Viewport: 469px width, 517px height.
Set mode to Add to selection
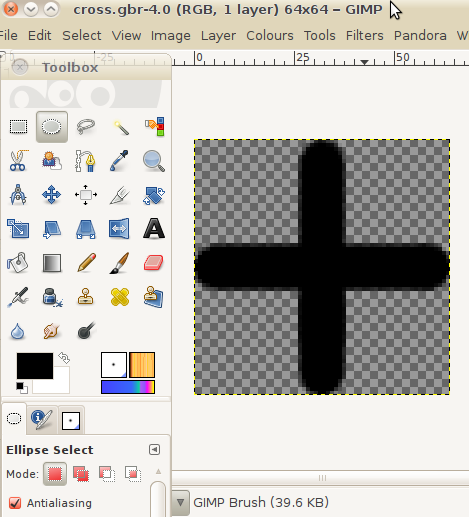click(x=81, y=474)
